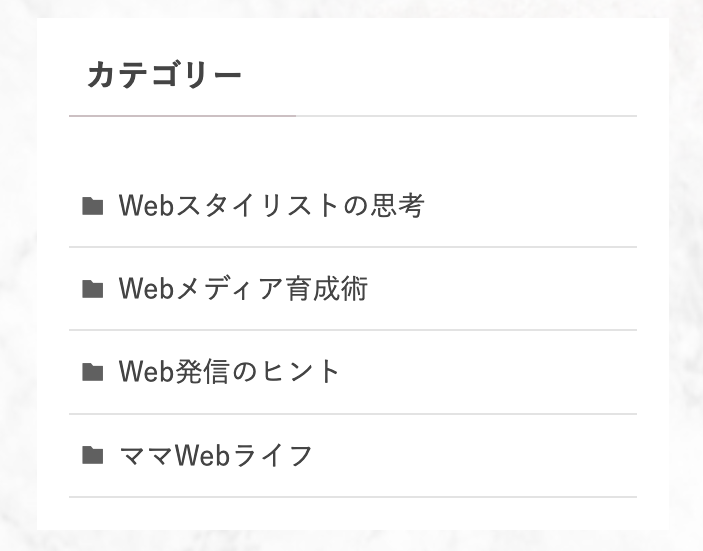Viewport: 703px width, 551px height.
Task: Click folder icon beside ママWebライフ
Action: (x=93, y=455)
